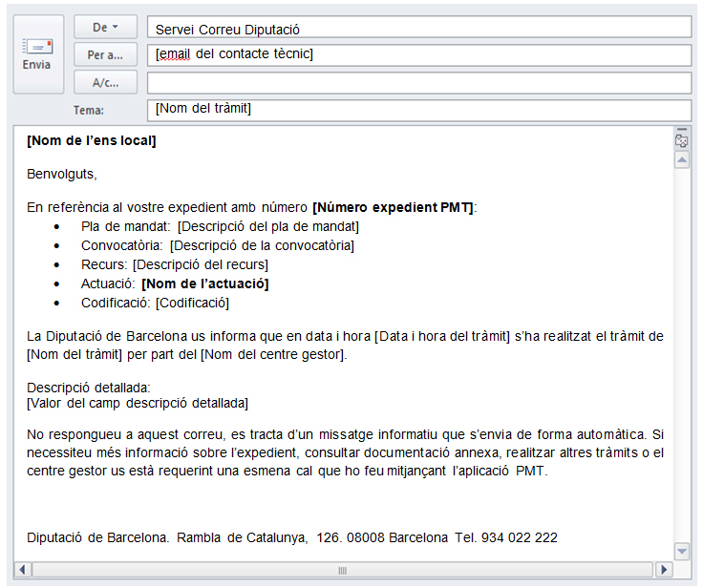Click the Recurs bullet line

point(175,264)
